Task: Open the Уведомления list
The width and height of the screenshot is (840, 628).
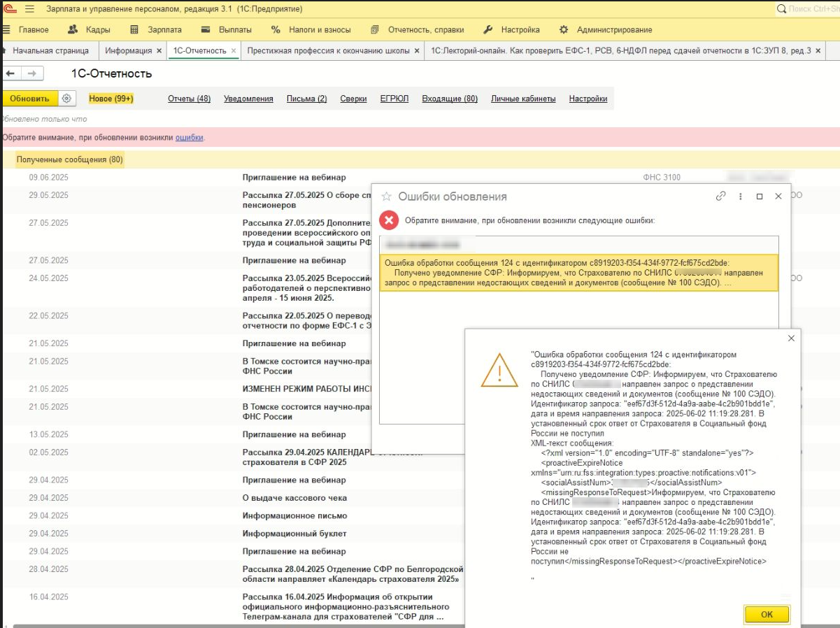Action: [248, 99]
